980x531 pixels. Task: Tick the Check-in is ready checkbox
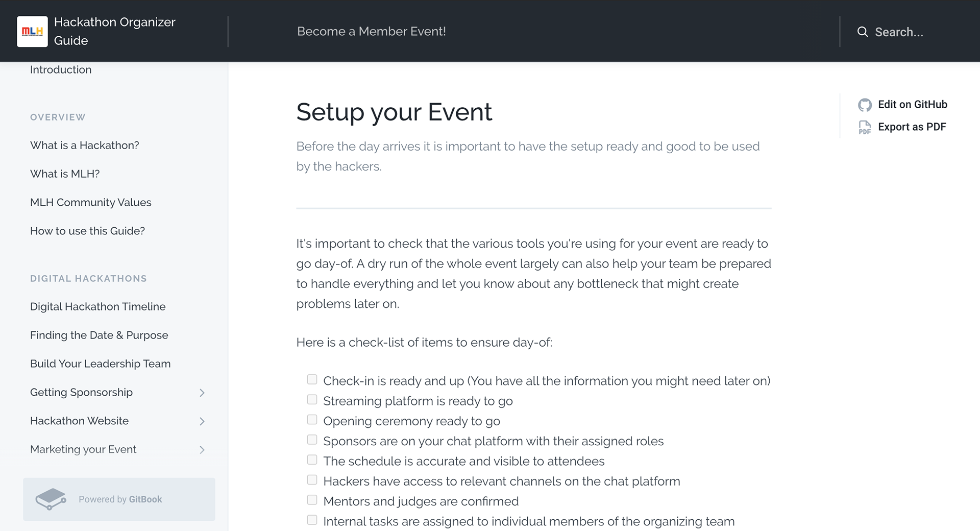click(312, 379)
